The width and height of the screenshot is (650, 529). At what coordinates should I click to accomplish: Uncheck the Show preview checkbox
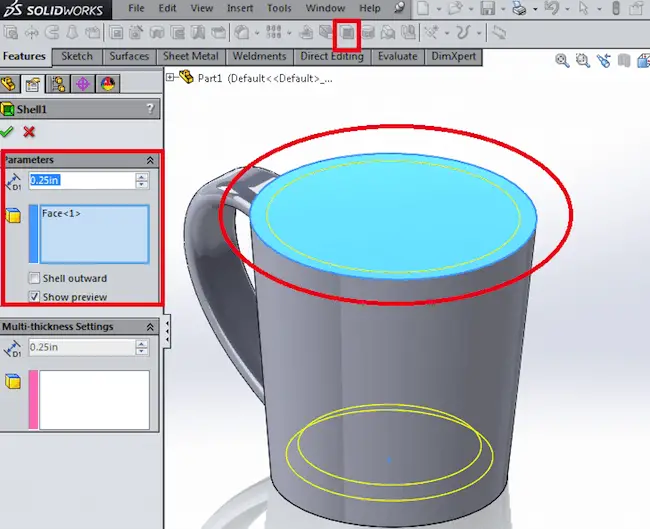pos(34,296)
